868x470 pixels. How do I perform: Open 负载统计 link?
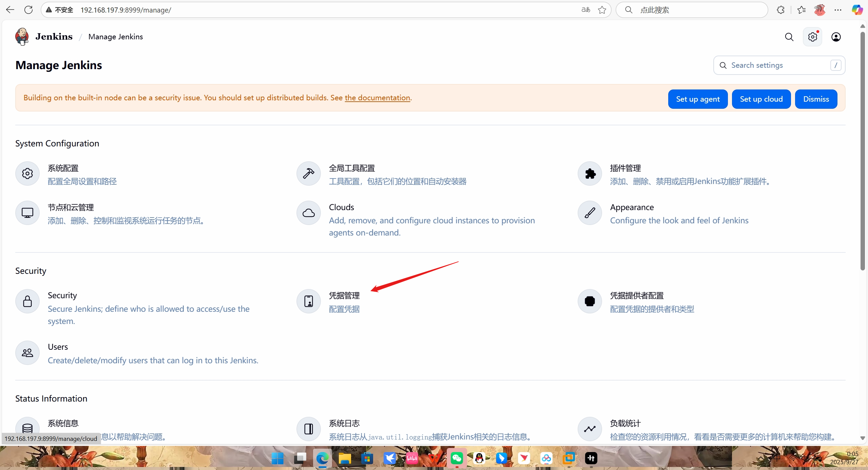pos(625,423)
